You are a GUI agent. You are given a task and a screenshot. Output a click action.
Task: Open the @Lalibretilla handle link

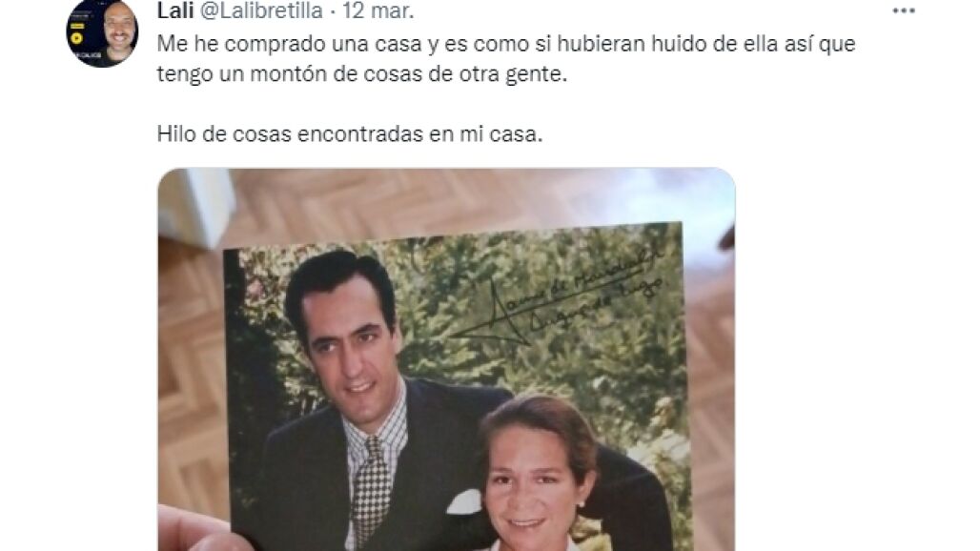[261, 10]
